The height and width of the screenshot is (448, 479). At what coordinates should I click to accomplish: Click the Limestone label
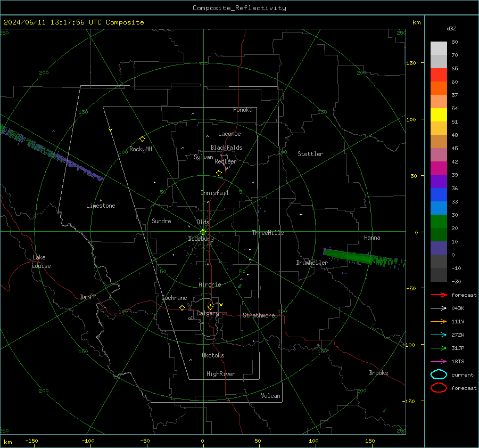[101, 206]
